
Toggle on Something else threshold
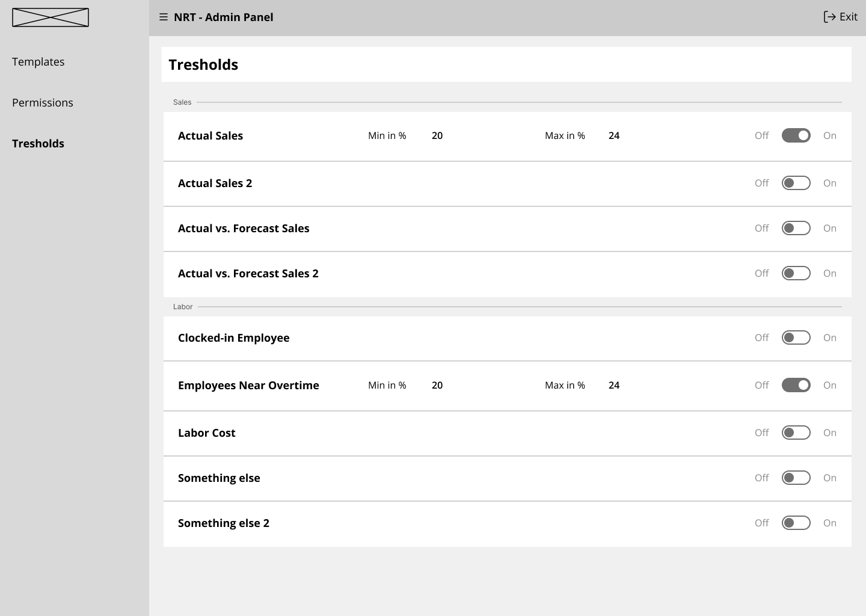(x=796, y=478)
